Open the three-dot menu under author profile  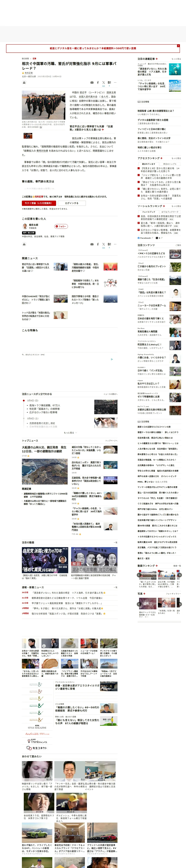point(115,244)
